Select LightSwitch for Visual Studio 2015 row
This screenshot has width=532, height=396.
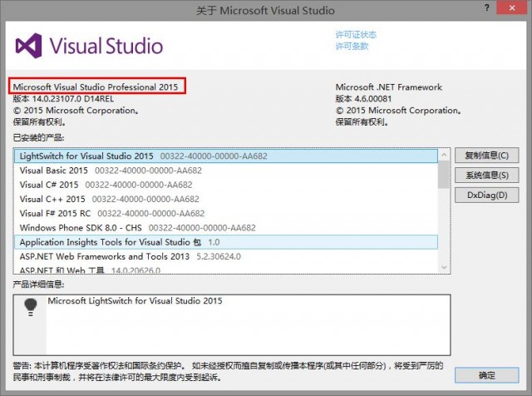[x=225, y=156]
